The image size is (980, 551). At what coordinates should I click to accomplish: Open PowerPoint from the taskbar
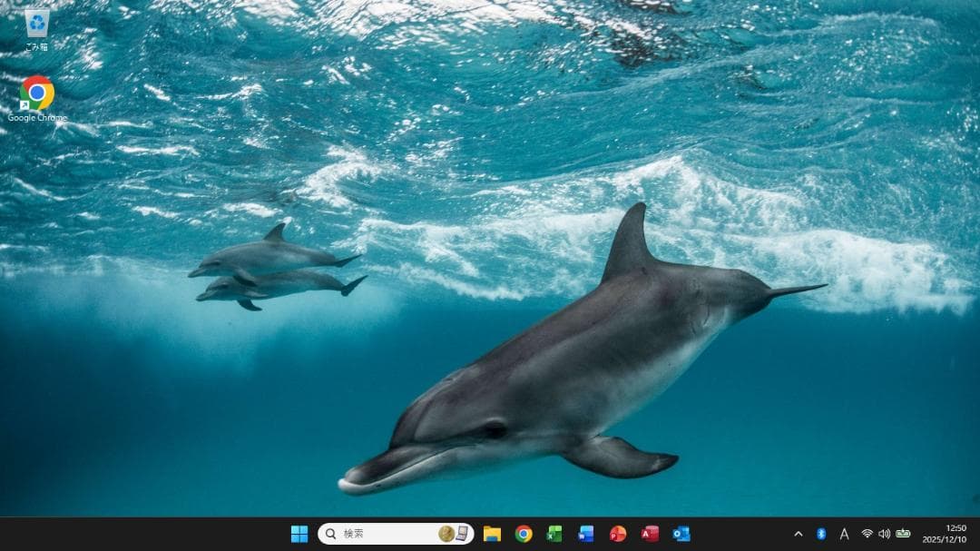(621, 535)
